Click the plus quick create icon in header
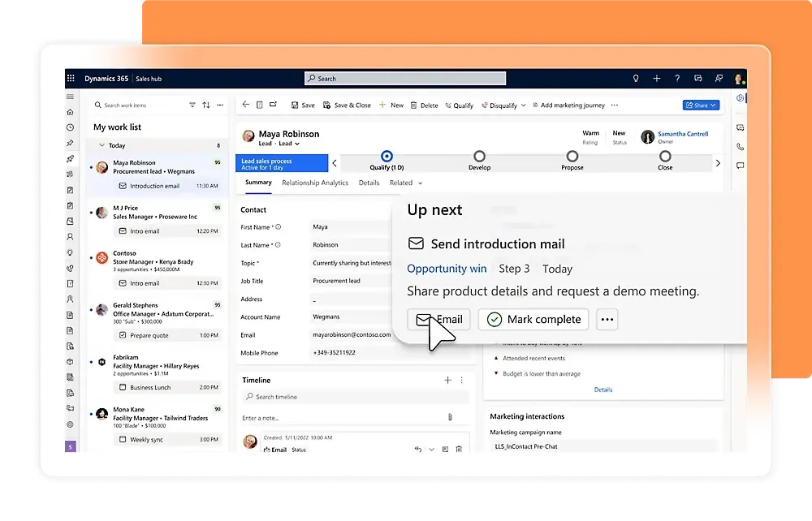The image size is (812, 521). [x=656, y=79]
